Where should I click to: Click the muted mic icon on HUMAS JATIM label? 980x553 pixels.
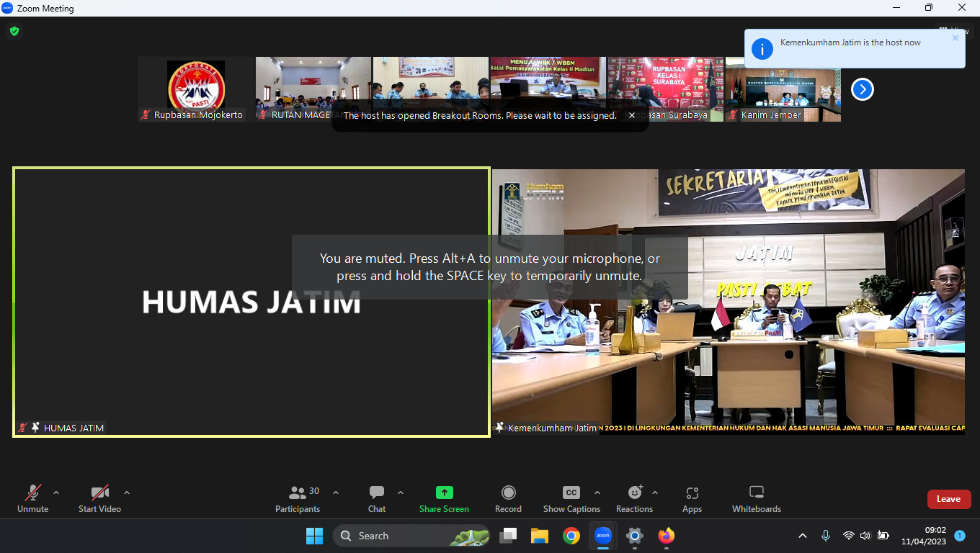tap(22, 428)
